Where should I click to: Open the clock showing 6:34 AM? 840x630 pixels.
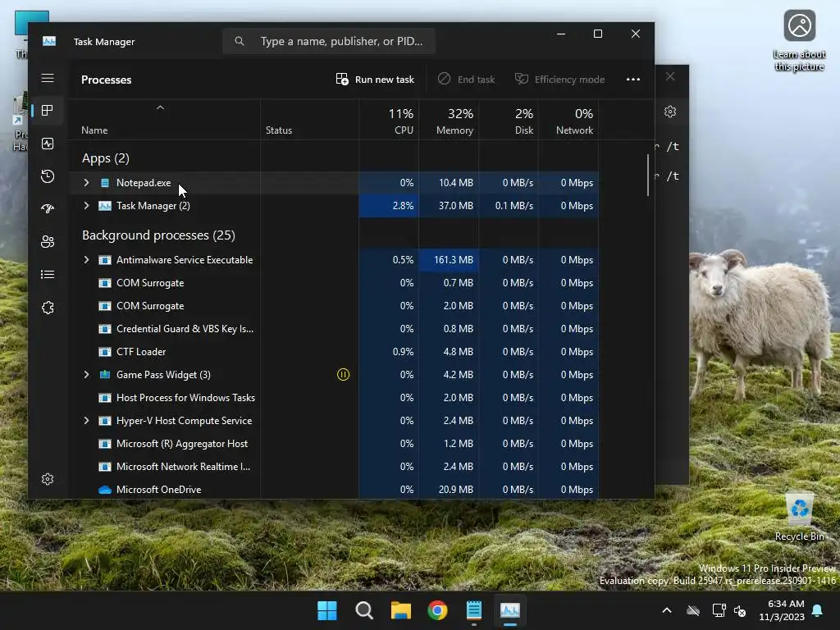point(782,610)
